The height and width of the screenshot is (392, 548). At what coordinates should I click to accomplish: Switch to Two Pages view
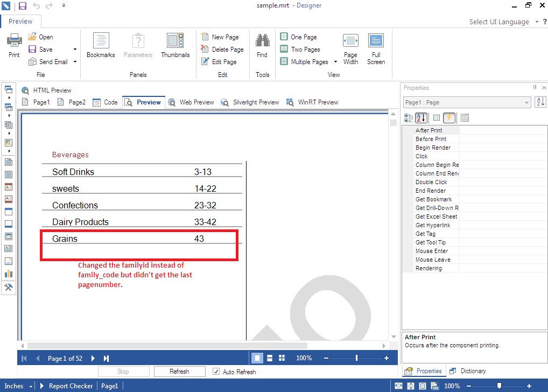click(300, 50)
